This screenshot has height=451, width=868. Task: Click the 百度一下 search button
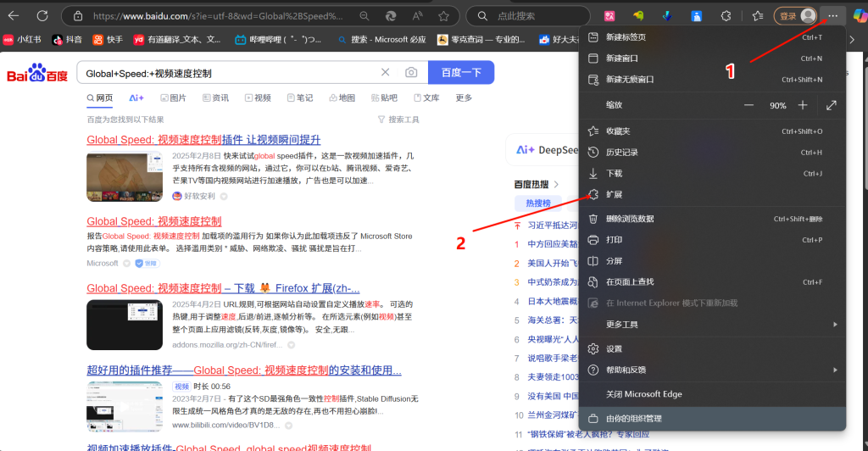[x=461, y=73]
